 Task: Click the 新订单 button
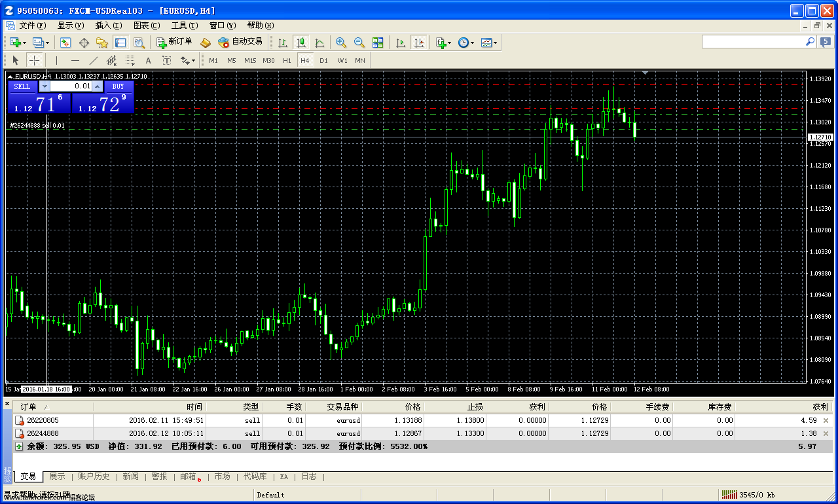(x=174, y=42)
